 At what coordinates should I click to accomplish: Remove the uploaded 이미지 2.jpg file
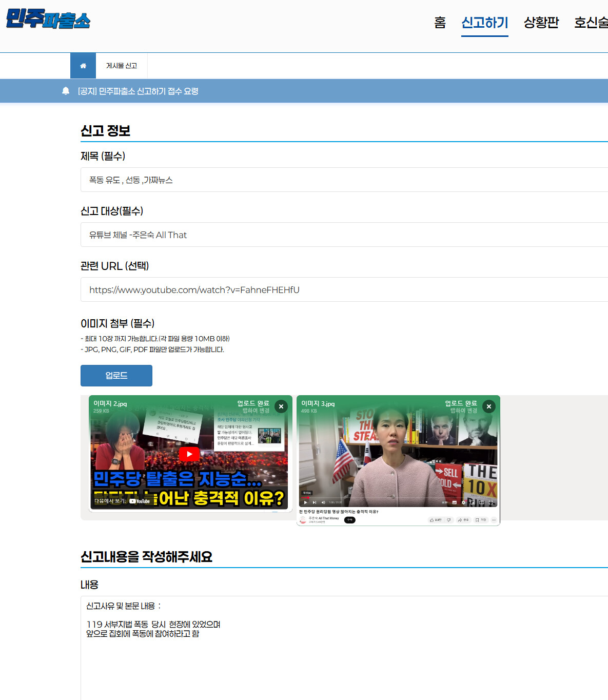tap(281, 406)
